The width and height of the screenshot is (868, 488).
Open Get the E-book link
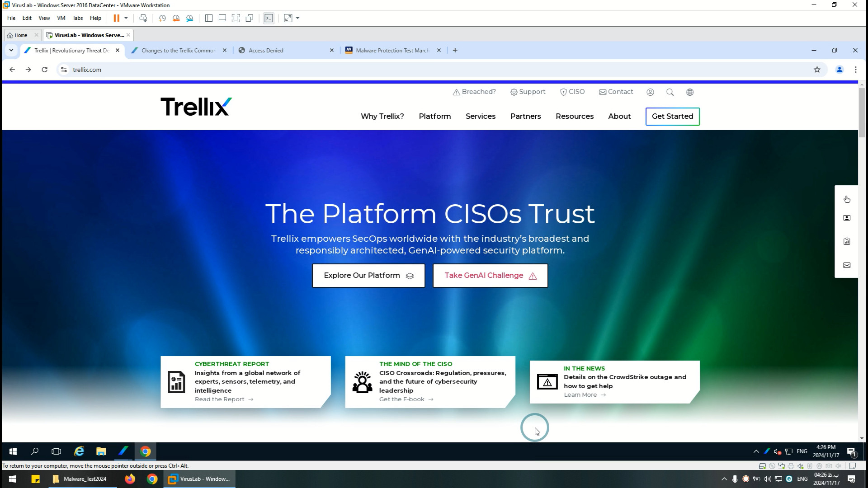point(406,399)
